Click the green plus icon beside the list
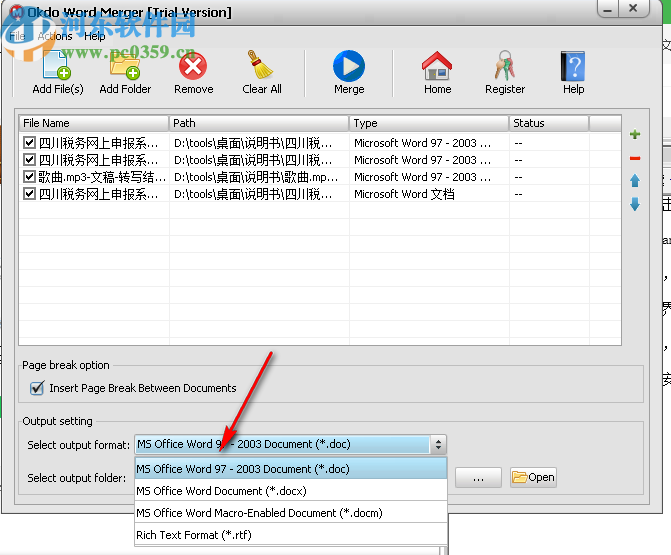 (x=635, y=135)
